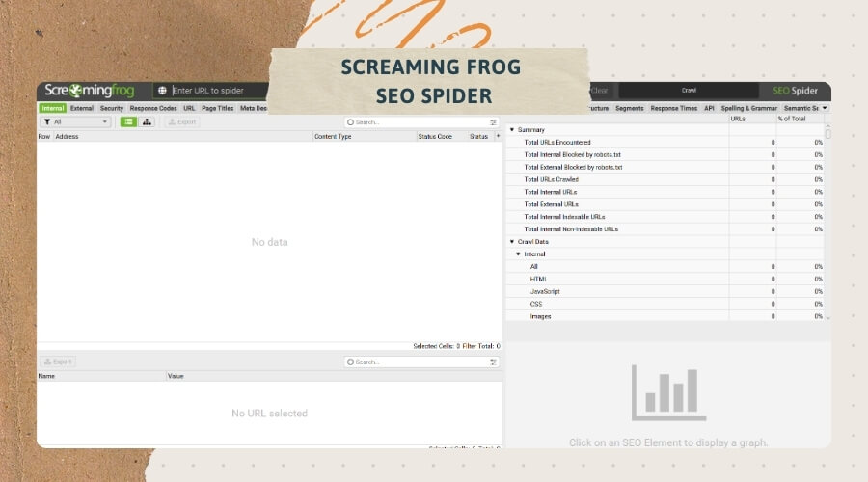Open bottom search filter settings icon
The height and width of the screenshot is (482, 868).
point(493,361)
